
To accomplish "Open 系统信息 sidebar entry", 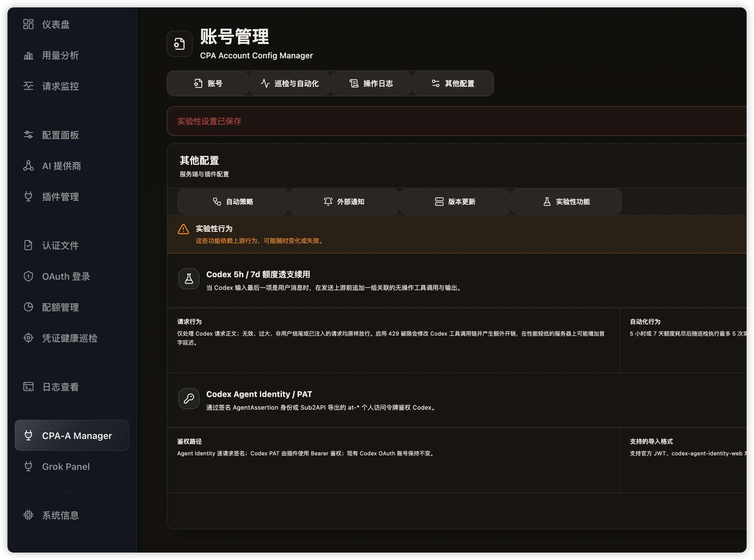I will pyautogui.click(x=72, y=515).
